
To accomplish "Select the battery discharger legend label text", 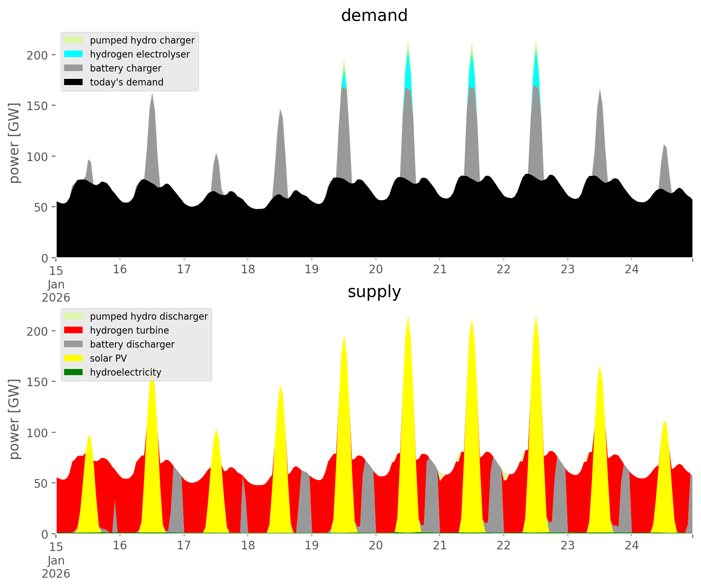I will (132, 344).
